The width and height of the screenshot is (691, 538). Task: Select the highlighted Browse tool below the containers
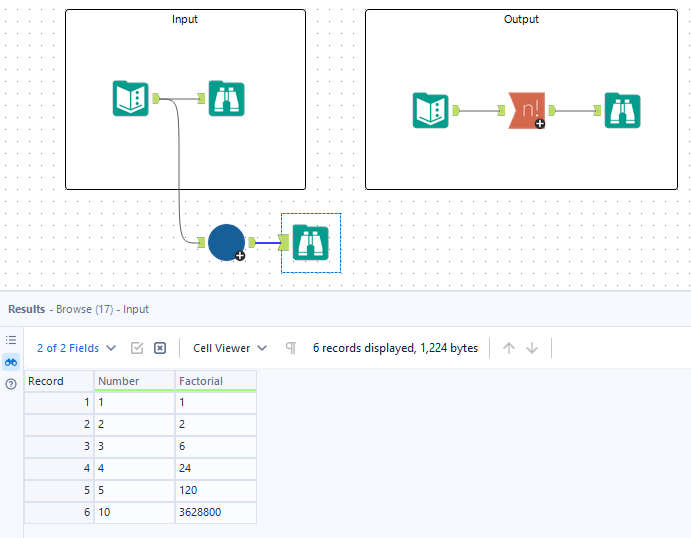coord(311,242)
